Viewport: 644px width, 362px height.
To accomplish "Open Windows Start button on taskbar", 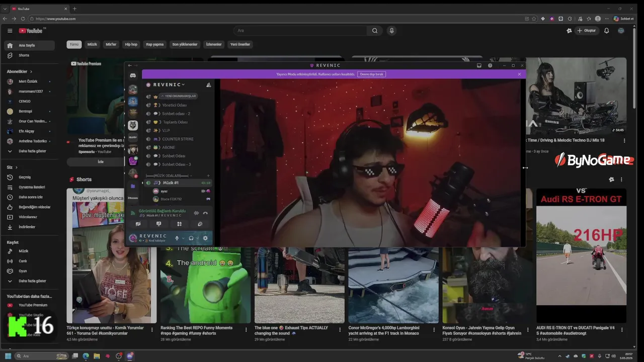I will tap(8, 356).
